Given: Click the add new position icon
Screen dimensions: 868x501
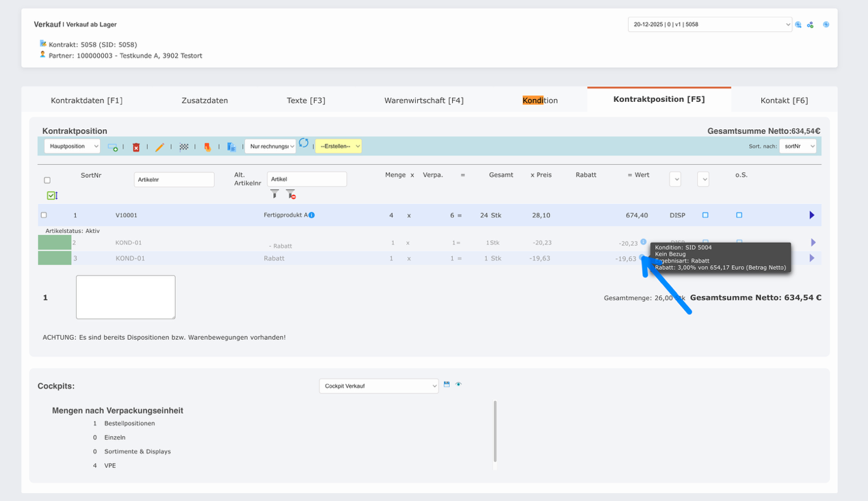Looking at the screenshot, I should pyautogui.click(x=112, y=147).
